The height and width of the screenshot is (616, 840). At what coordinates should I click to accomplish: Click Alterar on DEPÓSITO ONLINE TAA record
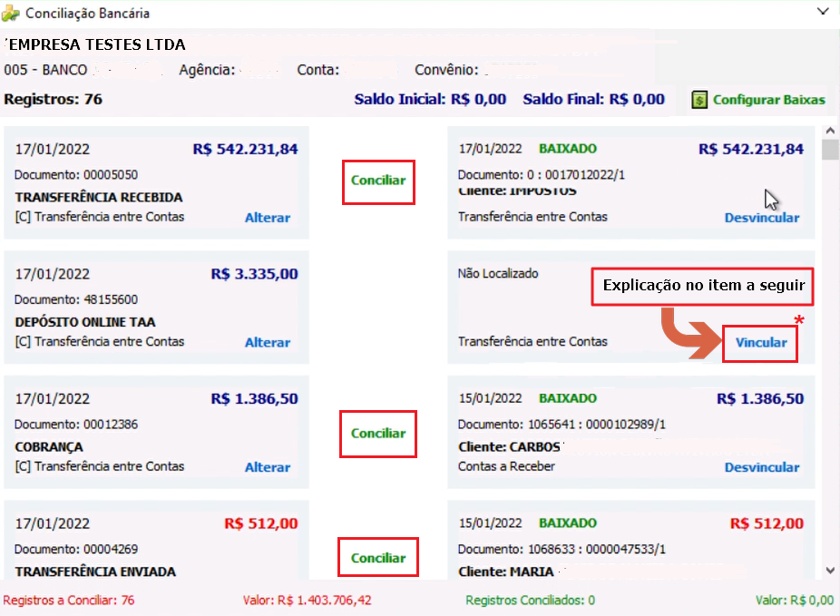[268, 342]
